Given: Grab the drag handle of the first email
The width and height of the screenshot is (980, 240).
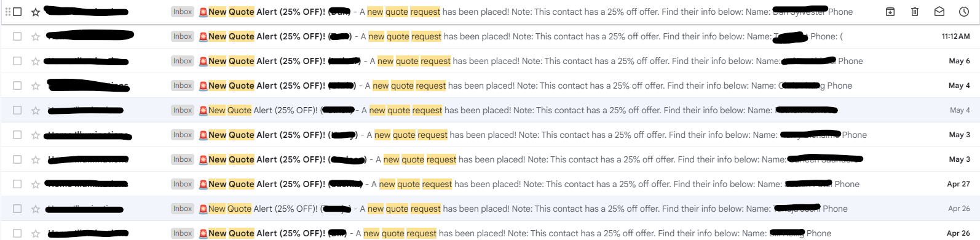Looking at the screenshot, I should click(7, 12).
